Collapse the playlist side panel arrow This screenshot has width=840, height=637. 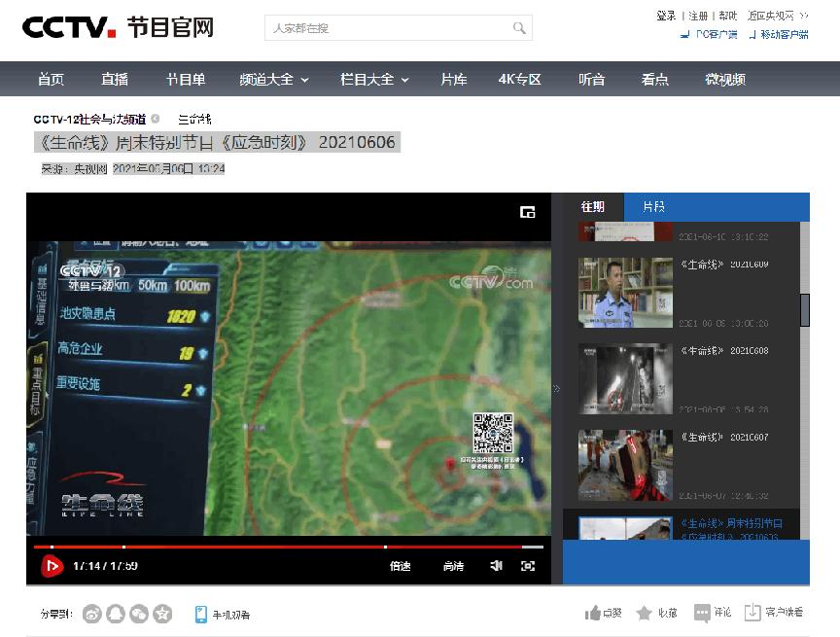tap(557, 388)
